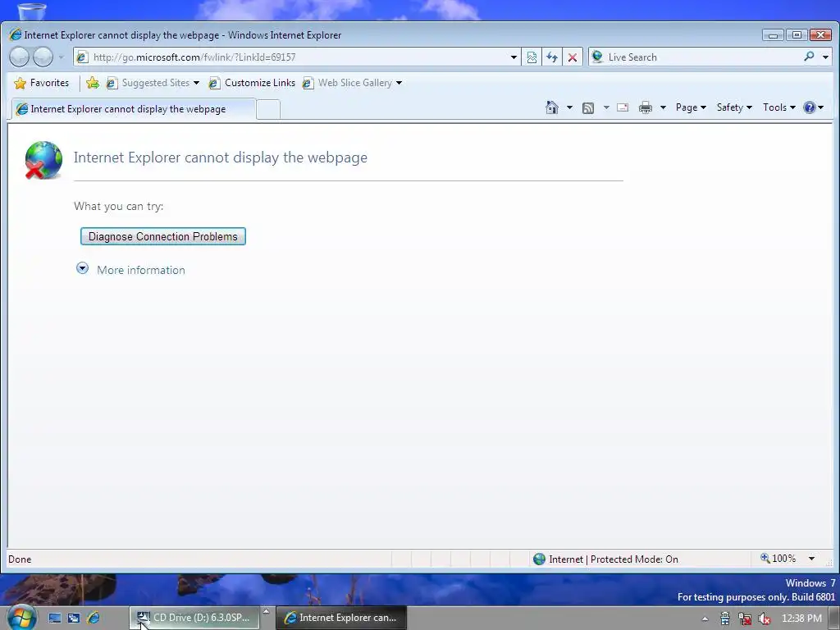The width and height of the screenshot is (840, 630).
Task: Click the Read Mail icon
Action: pos(623,107)
